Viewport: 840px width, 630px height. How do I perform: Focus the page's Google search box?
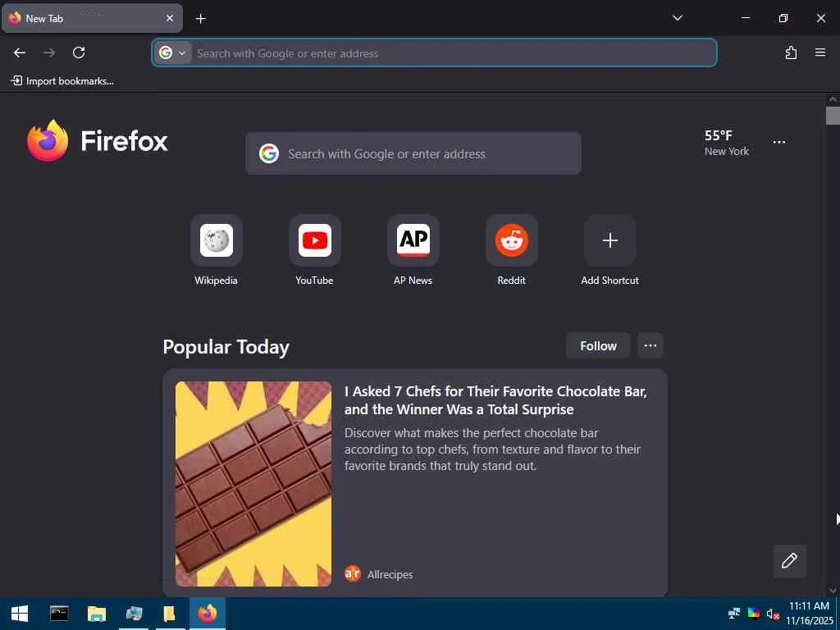click(413, 153)
